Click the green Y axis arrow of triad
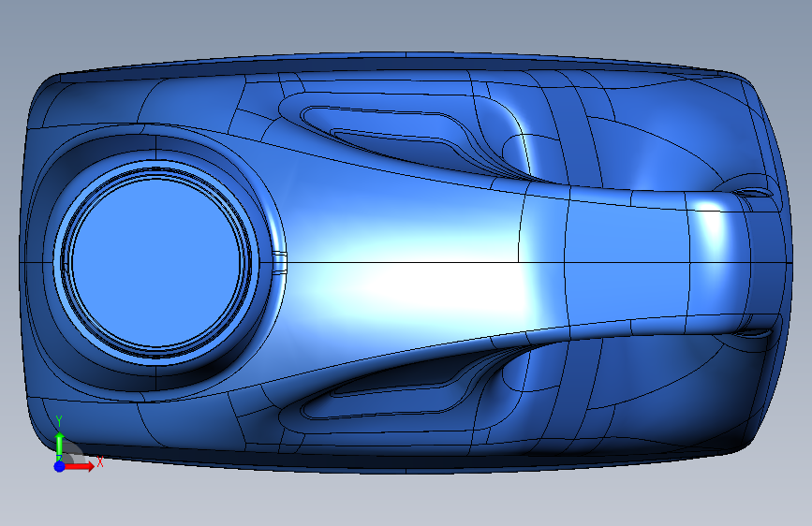 click(x=60, y=446)
